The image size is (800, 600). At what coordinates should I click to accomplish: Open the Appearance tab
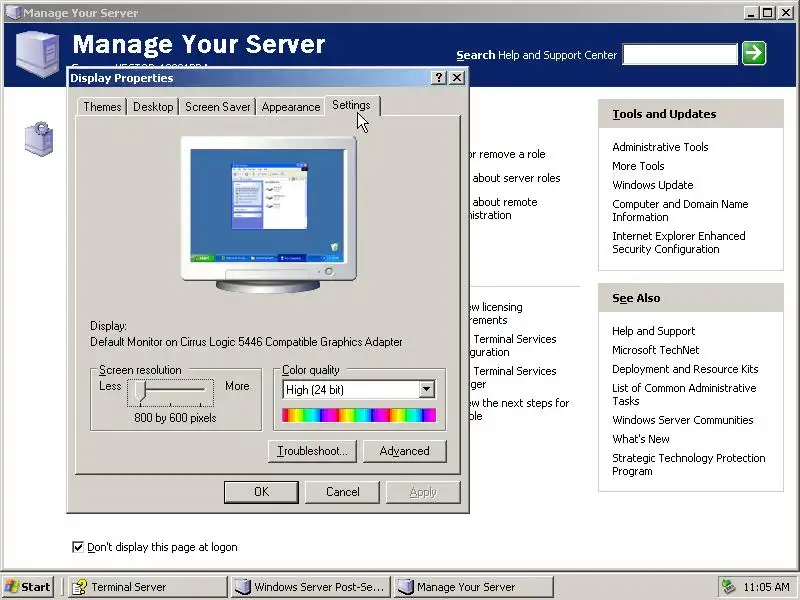click(x=291, y=107)
